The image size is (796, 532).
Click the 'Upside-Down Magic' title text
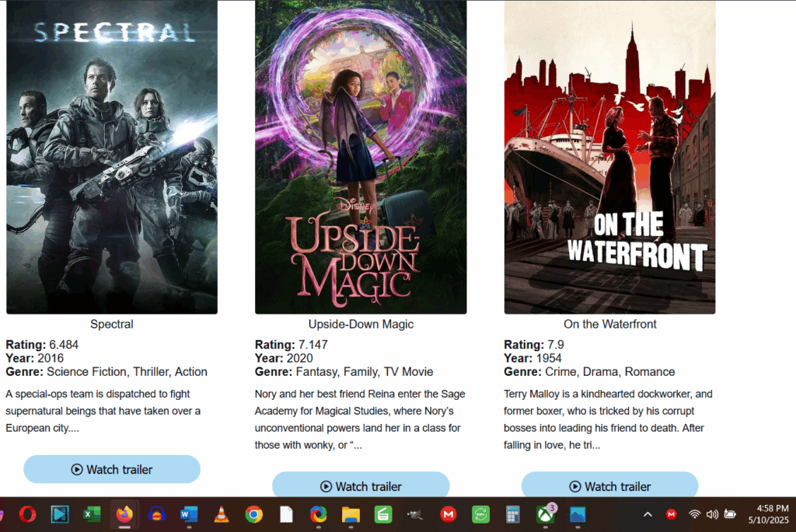coord(361,324)
